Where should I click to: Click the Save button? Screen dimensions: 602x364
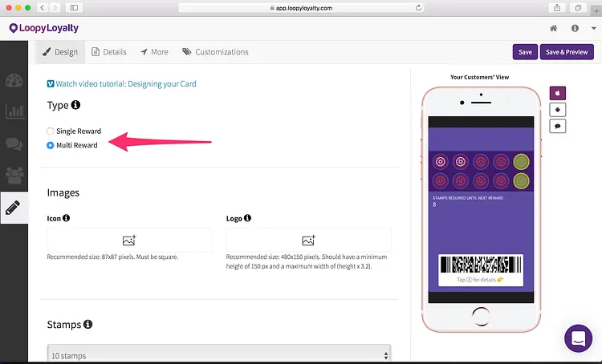click(525, 52)
